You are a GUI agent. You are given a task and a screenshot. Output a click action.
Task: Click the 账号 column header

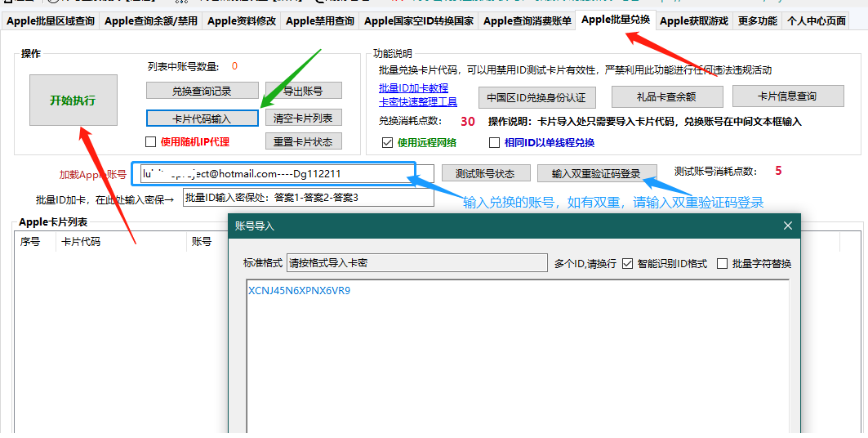202,241
